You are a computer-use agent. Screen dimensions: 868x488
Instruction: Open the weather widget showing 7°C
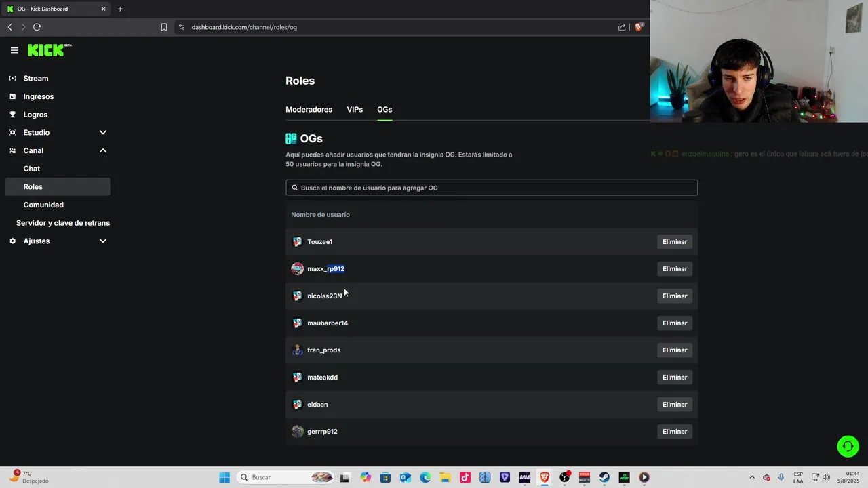(28, 476)
